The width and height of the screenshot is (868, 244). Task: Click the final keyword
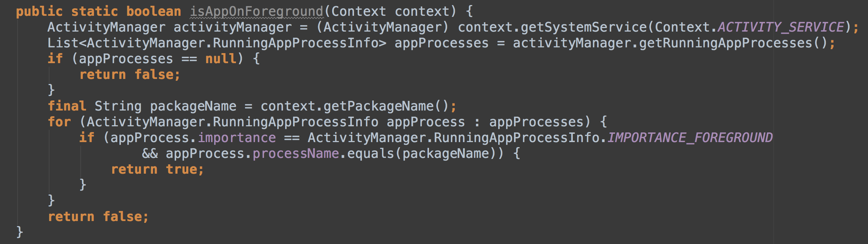click(x=67, y=106)
